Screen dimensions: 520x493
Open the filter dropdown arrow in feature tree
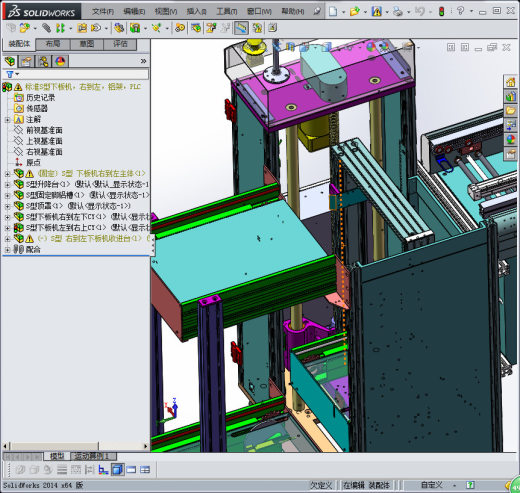click(17, 74)
